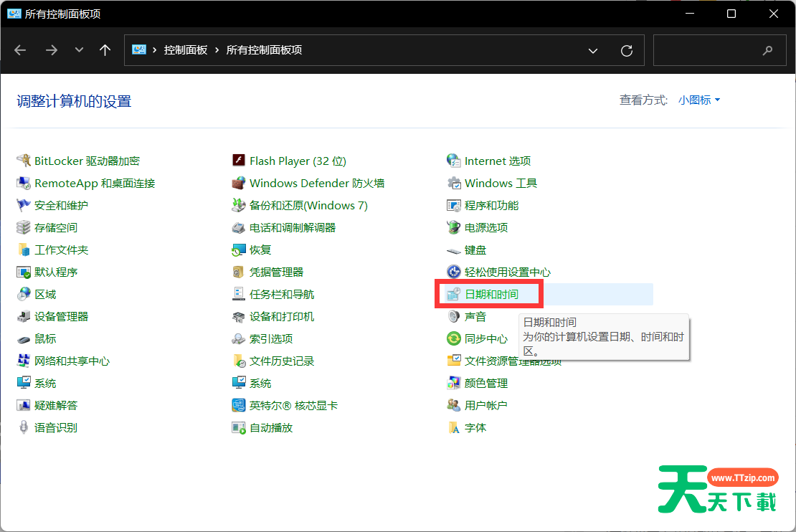The height and width of the screenshot is (532, 796).
Task: Open the 网络和共享中心 link
Action: (x=72, y=361)
